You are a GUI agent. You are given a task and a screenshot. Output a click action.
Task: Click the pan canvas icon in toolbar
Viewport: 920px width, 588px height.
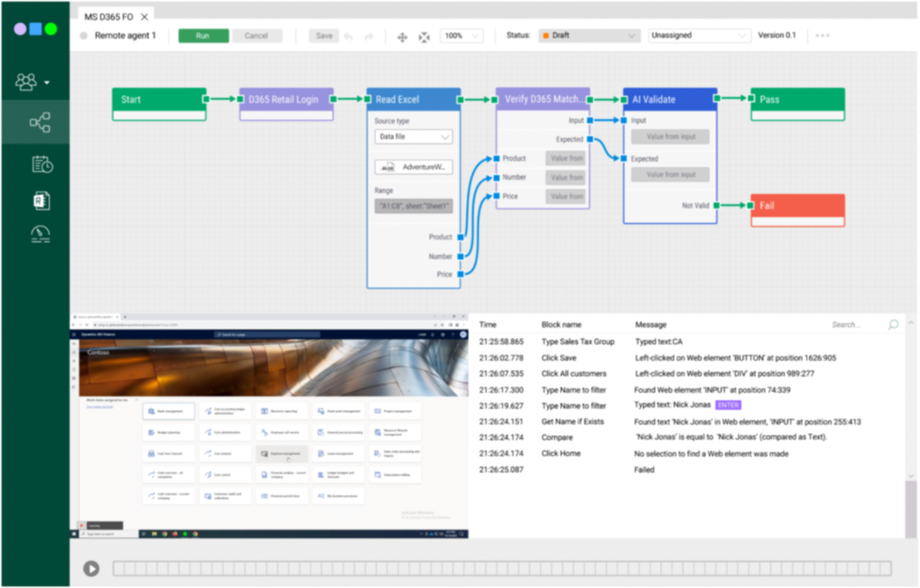(x=402, y=35)
